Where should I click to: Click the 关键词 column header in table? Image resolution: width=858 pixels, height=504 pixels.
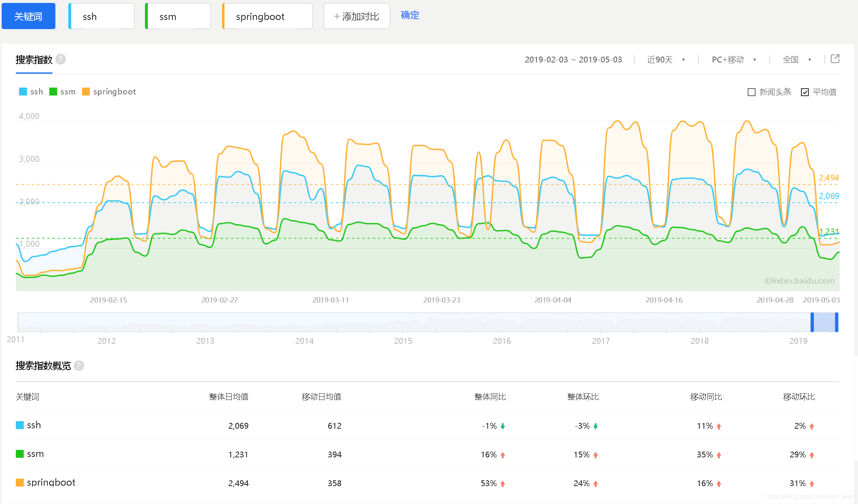coord(27,397)
